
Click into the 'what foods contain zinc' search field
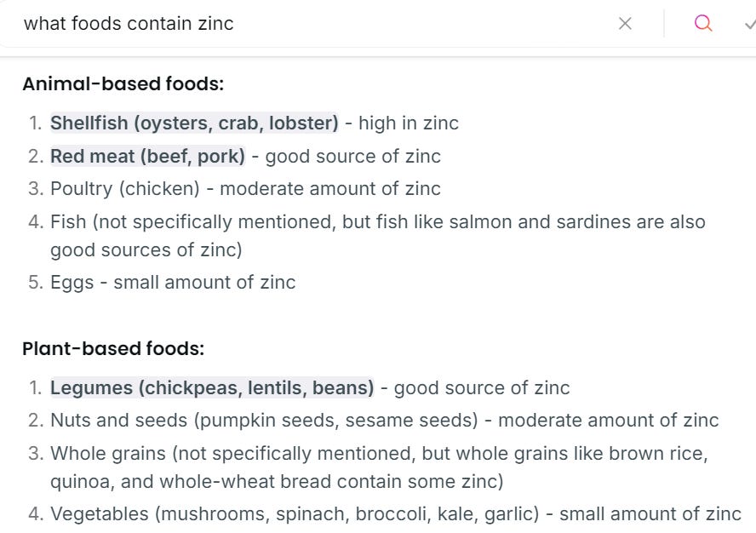point(298,24)
